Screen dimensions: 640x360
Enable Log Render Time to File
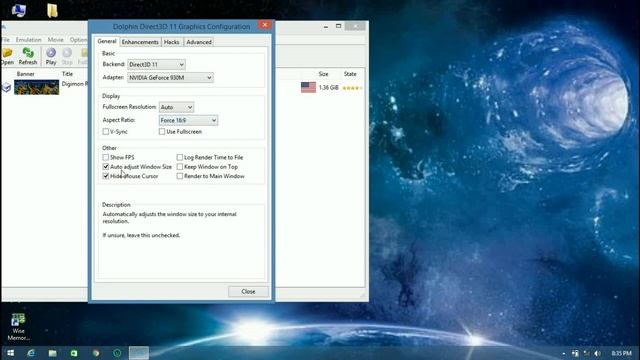180,157
